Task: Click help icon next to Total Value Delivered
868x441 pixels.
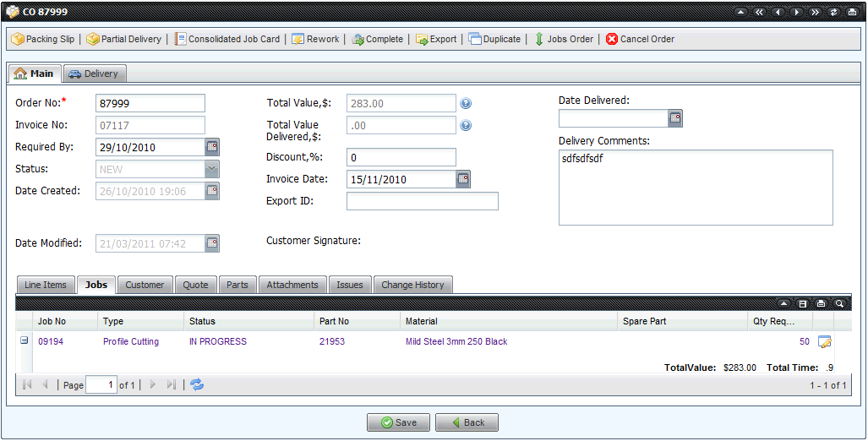Action: (x=466, y=126)
